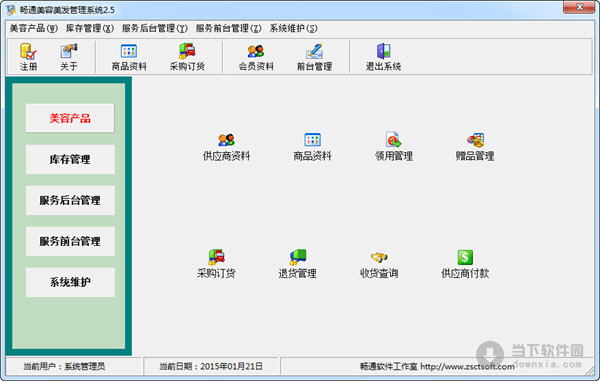Image resolution: width=600 pixels, height=381 pixels.
Task: Open 商品资料 from the top toolbar
Action: (129, 57)
